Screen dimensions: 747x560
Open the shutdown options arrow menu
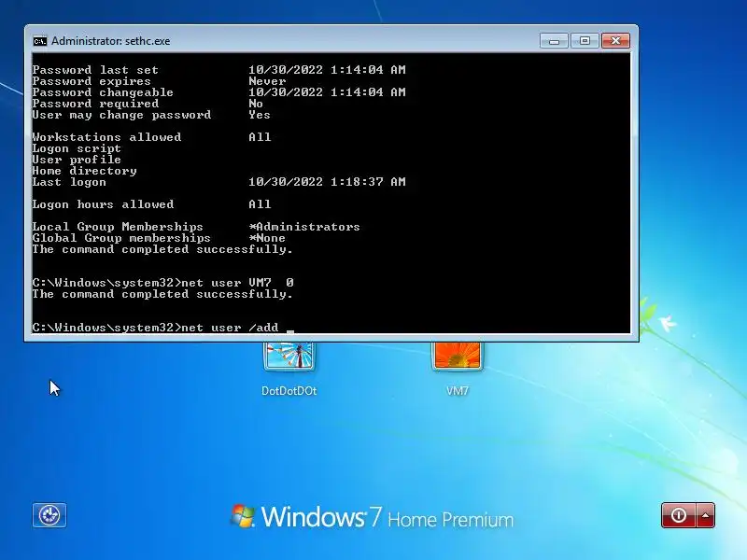tap(706, 515)
